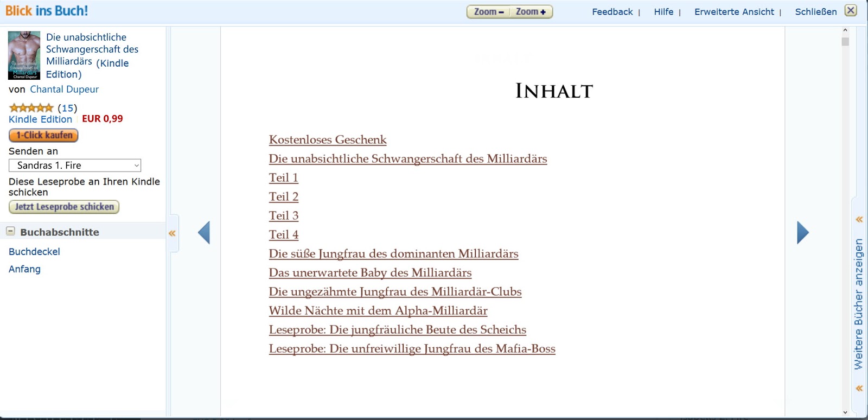Screen dimensions: 868x420
Task: Click upper double chevron on right panel
Action: [859, 220]
